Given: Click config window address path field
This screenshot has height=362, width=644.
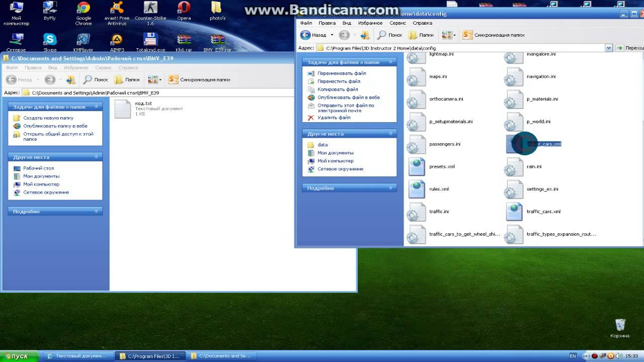Looking at the screenshot, I should pos(460,48).
